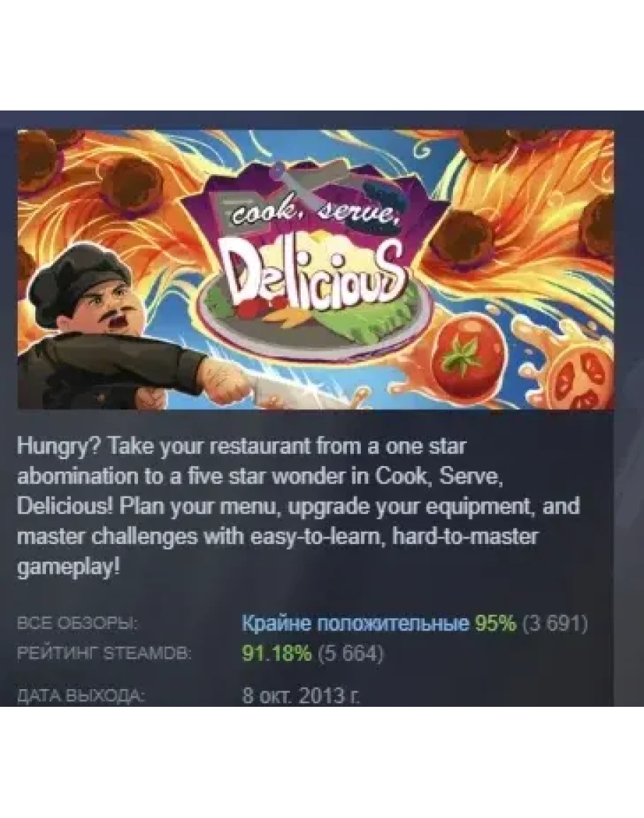
Task: Open the Cook, Serve, Delicious header image
Action: coord(316,269)
